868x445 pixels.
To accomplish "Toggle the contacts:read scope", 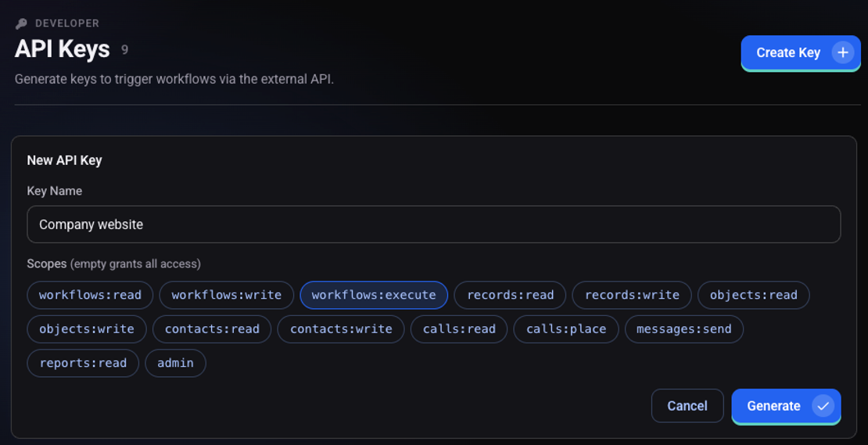I will click(212, 328).
